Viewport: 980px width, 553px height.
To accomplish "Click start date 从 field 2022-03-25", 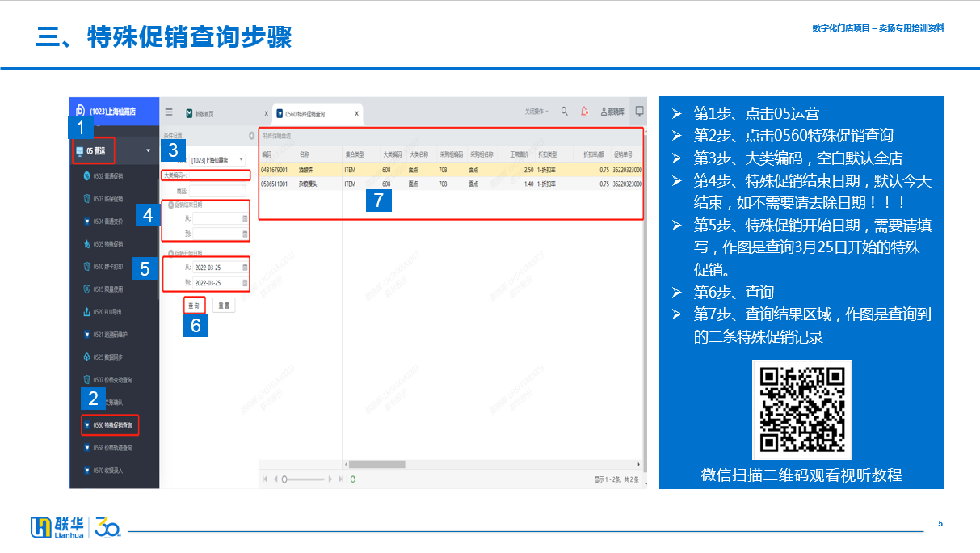I will [216, 267].
